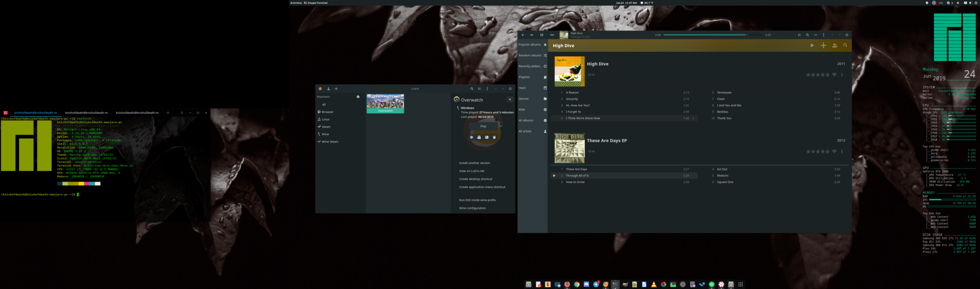
Task: Add a game with Lutris plus icon
Action: pos(336,89)
